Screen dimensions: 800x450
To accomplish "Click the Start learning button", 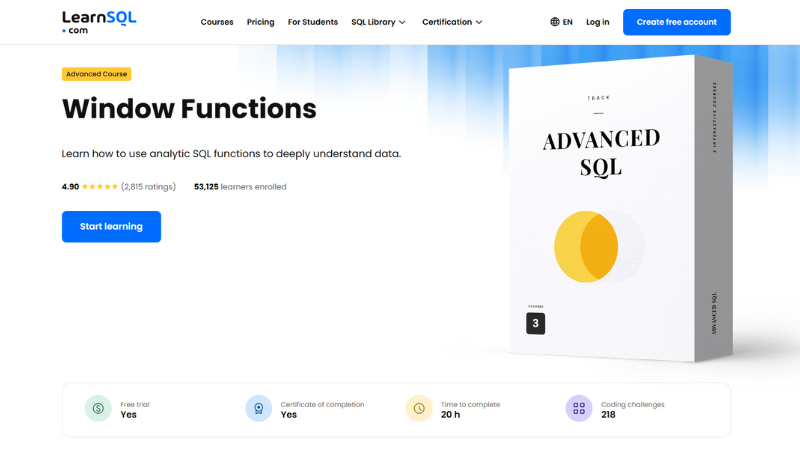I will pyautogui.click(x=111, y=227).
